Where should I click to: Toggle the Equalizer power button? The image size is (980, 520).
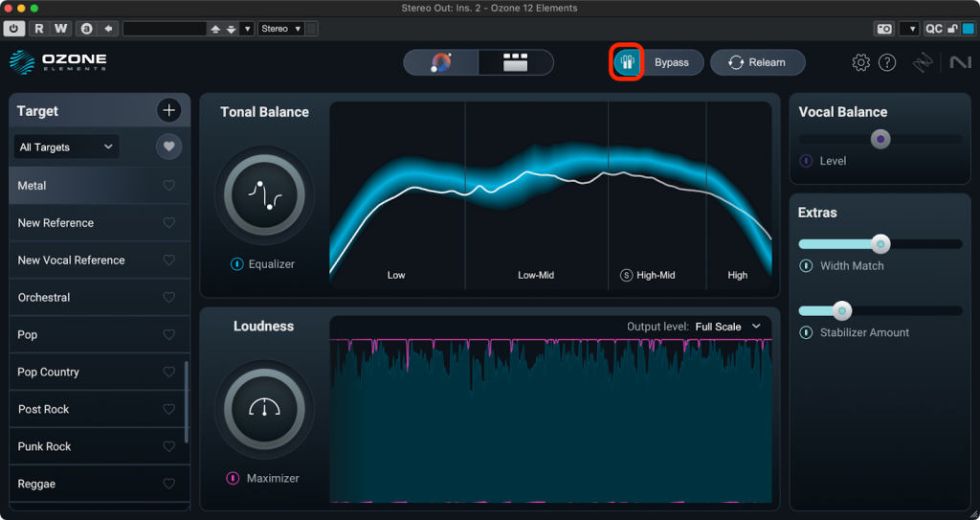(x=236, y=264)
